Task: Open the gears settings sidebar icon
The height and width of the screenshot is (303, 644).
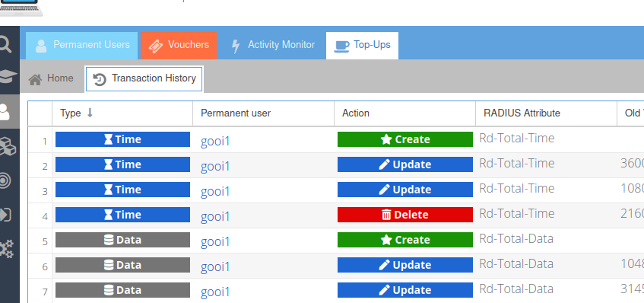Action: [7, 249]
